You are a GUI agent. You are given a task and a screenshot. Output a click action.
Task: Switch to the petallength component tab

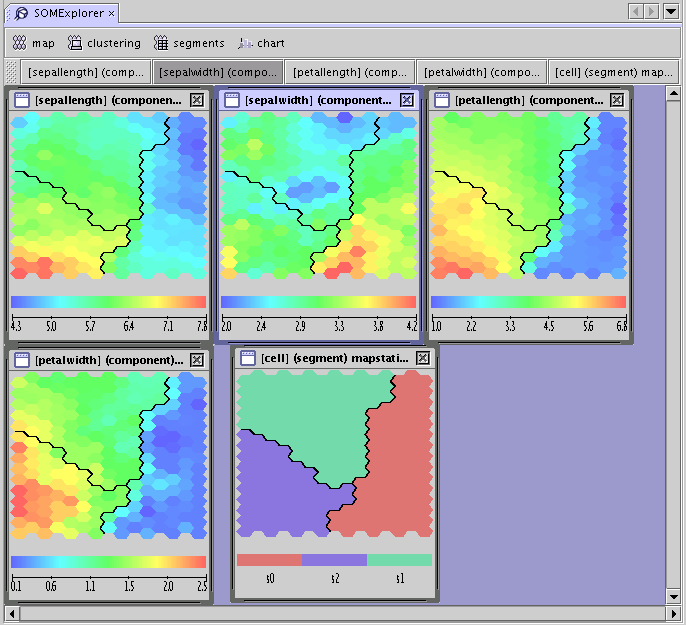coord(349,72)
